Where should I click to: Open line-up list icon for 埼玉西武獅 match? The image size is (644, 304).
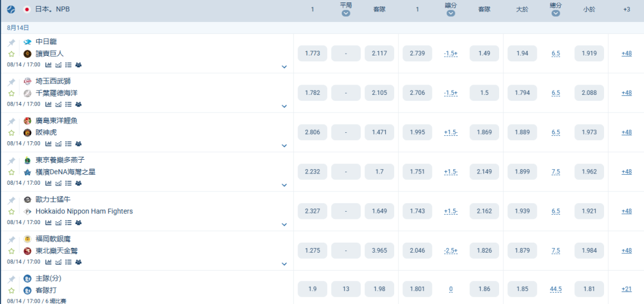pos(69,104)
